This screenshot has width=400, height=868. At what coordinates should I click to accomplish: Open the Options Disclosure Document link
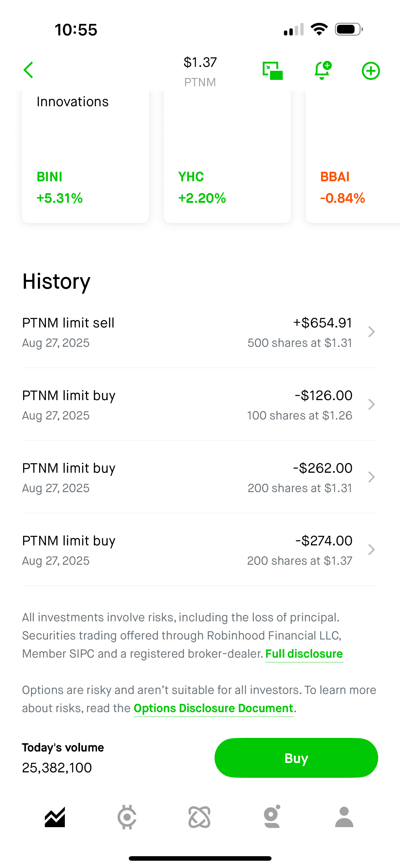tap(213, 708)
